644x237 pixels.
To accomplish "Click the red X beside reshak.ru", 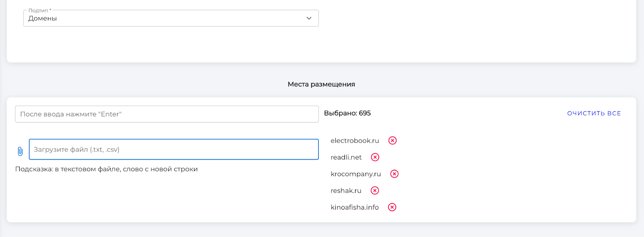I will [375, 191].
